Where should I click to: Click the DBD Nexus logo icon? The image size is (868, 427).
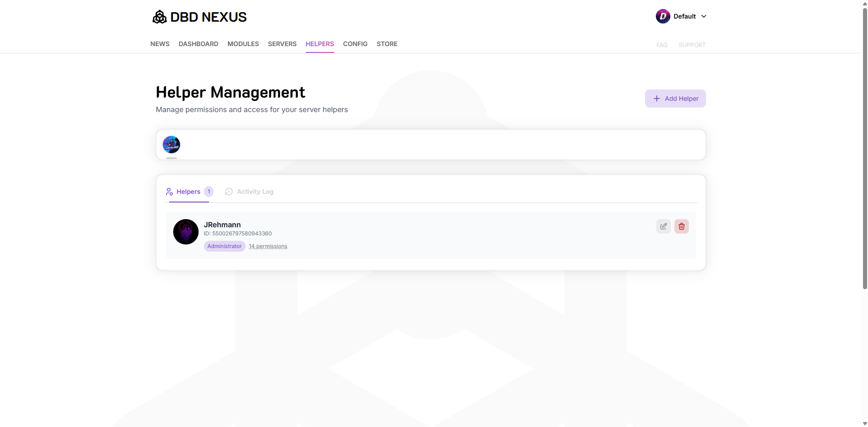click(x=159, y=16)
